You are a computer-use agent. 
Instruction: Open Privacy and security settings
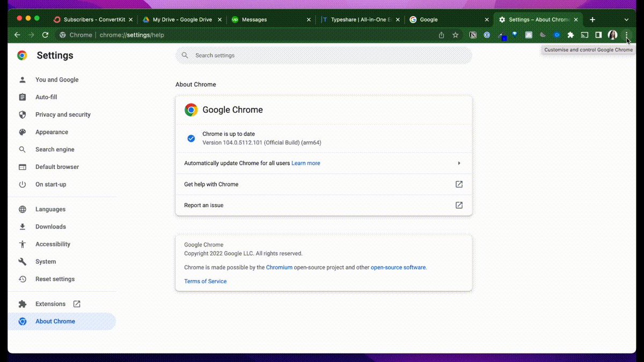[63, 115]
